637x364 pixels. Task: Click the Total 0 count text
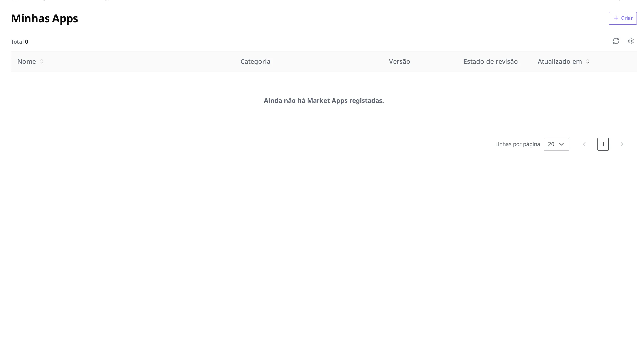[20, 42]
